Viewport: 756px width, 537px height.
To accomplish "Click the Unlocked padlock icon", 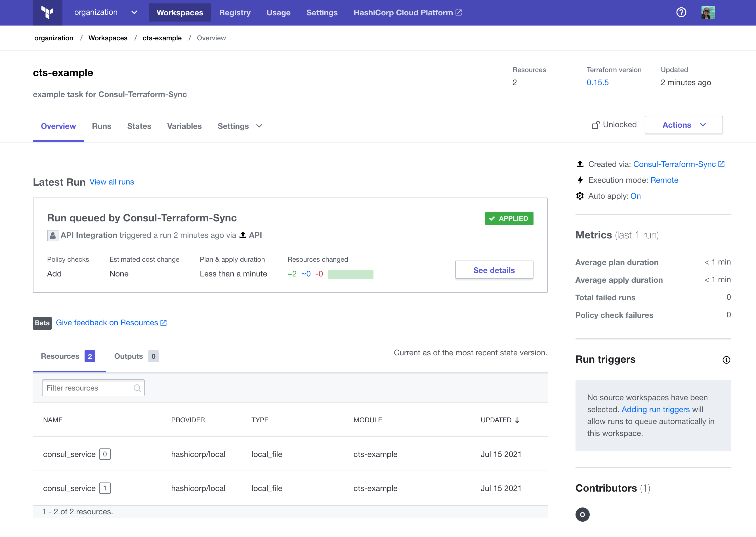I will (595, 125).
